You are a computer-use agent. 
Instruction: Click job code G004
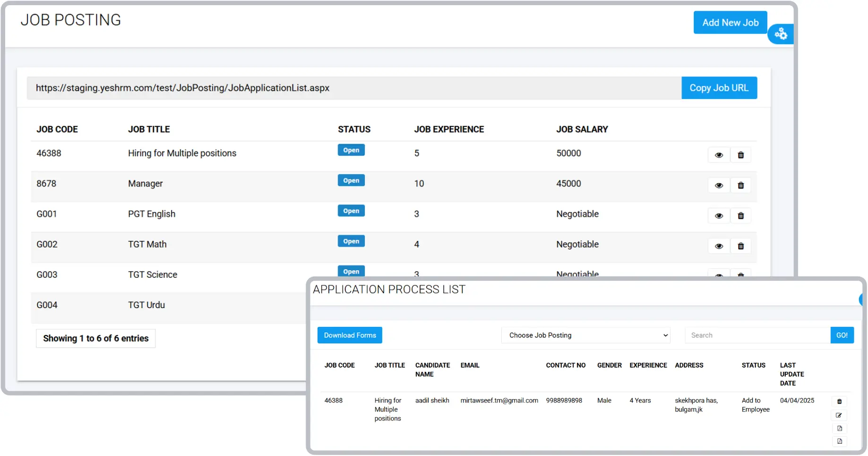[x=47, y=305]
